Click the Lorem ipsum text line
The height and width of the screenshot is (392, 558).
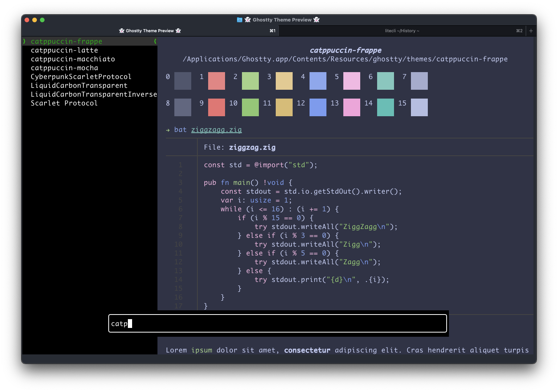pyautogui.click(x=348, y=350)
